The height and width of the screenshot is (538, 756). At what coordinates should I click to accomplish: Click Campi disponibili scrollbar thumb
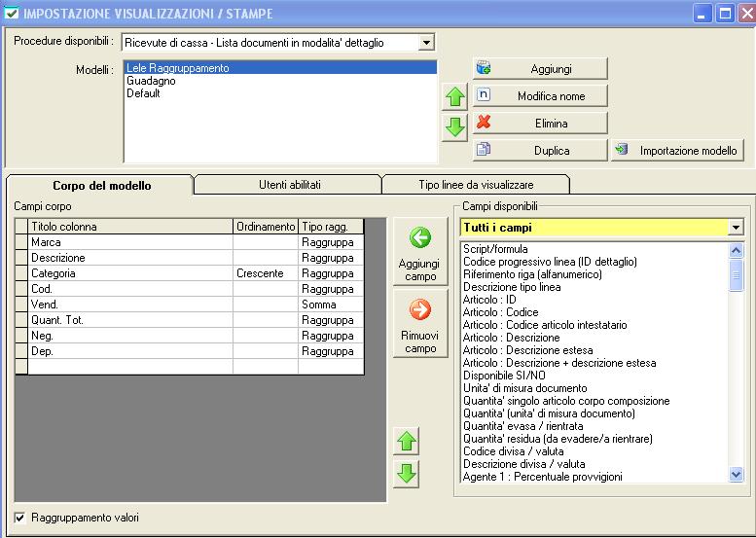pyautogui.click(x=736, y=275)
